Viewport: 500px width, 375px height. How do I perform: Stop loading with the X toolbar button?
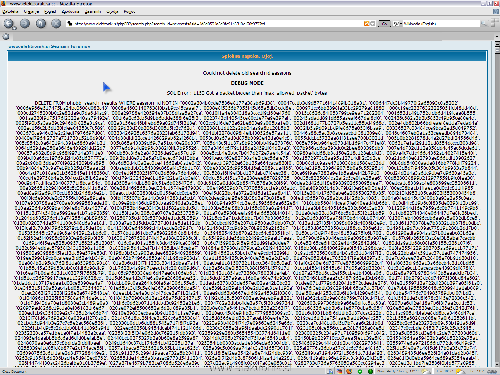click(56, 23)
